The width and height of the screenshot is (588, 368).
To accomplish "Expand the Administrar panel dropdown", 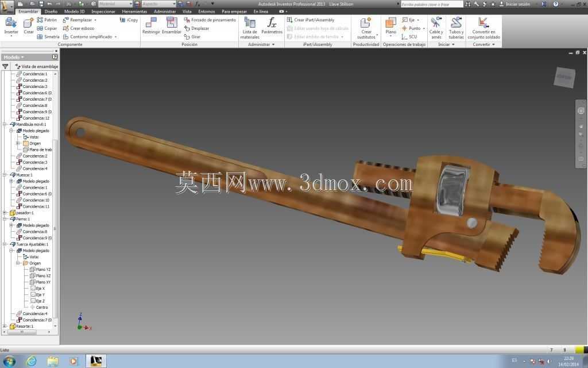I will coord(261,44).
